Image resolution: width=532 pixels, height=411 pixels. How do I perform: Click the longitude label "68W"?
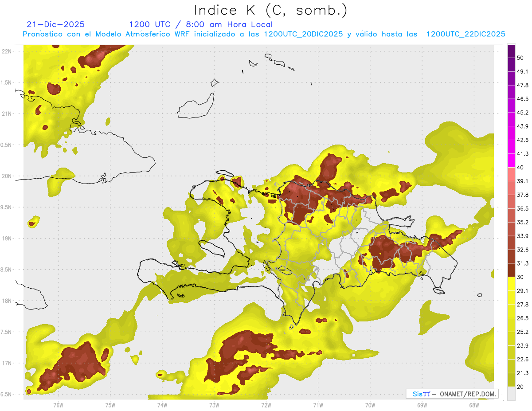point(474,405)
